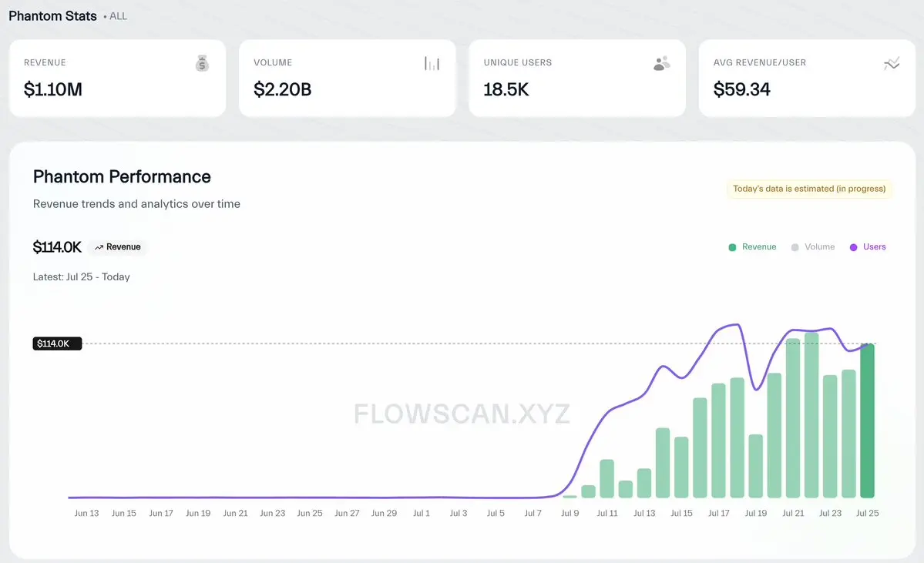This screenshot has height=563, width=924.
Task: Select the Jul 11 revenue bar
Action: point(607,478)
